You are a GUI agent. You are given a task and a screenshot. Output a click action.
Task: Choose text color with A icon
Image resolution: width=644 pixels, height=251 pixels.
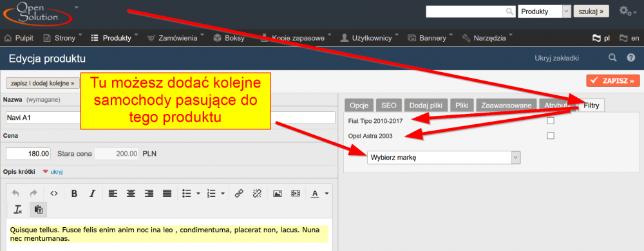pos(315,194)
